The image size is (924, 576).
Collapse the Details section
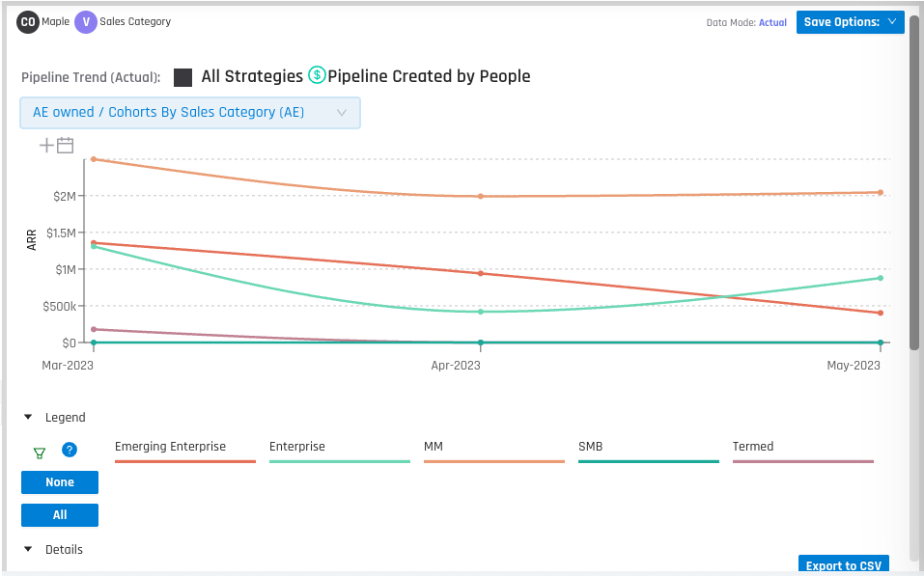(x=28, y=549)
